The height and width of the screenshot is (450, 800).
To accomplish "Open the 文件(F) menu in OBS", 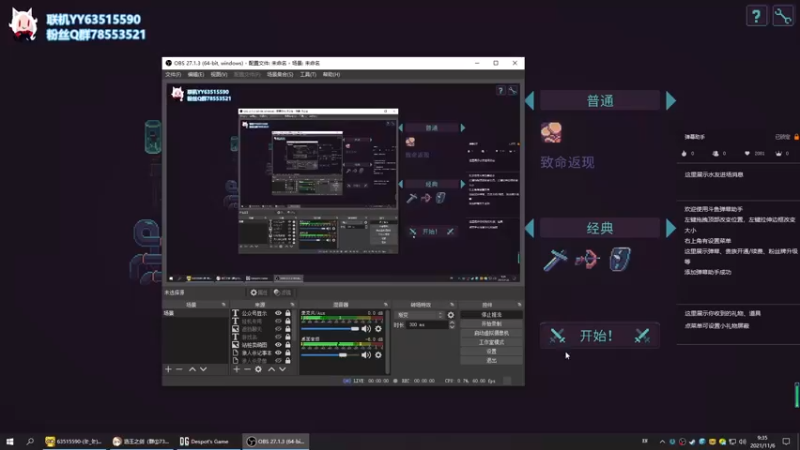I will click(173, 74).
